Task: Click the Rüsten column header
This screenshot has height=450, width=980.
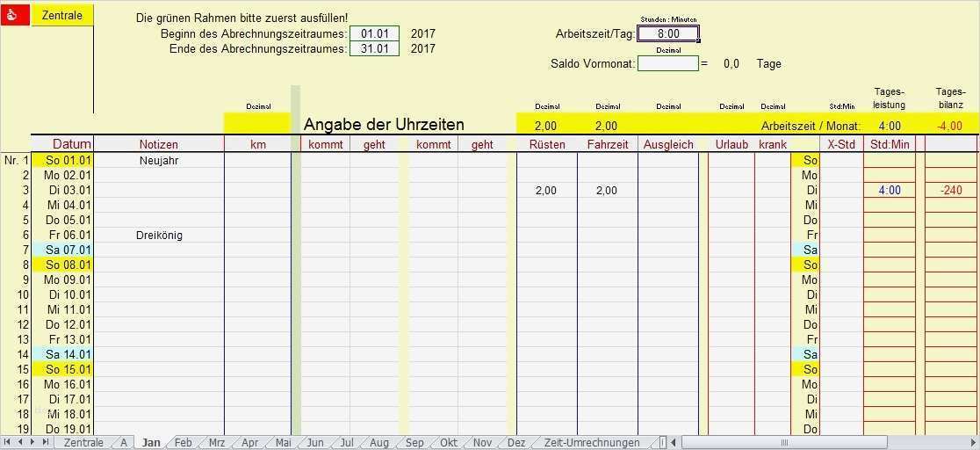Action: point(547,144)
